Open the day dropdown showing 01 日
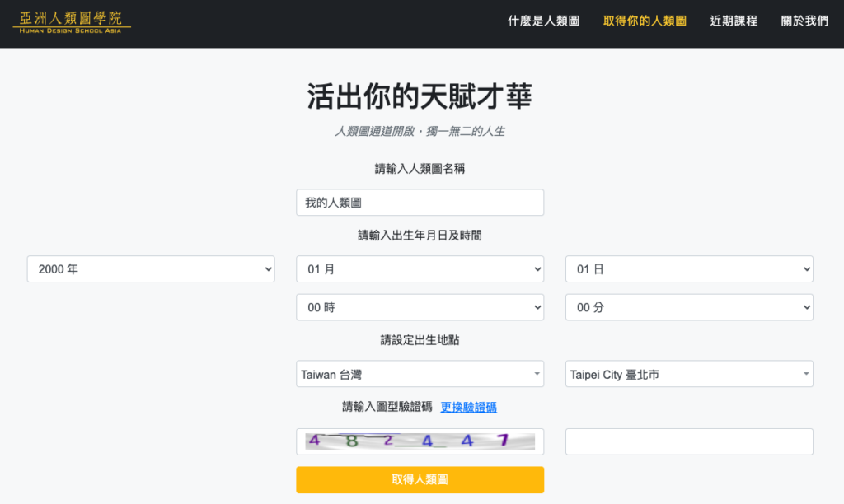This screenshot has width=844, height=504. (x=689, y=269)
